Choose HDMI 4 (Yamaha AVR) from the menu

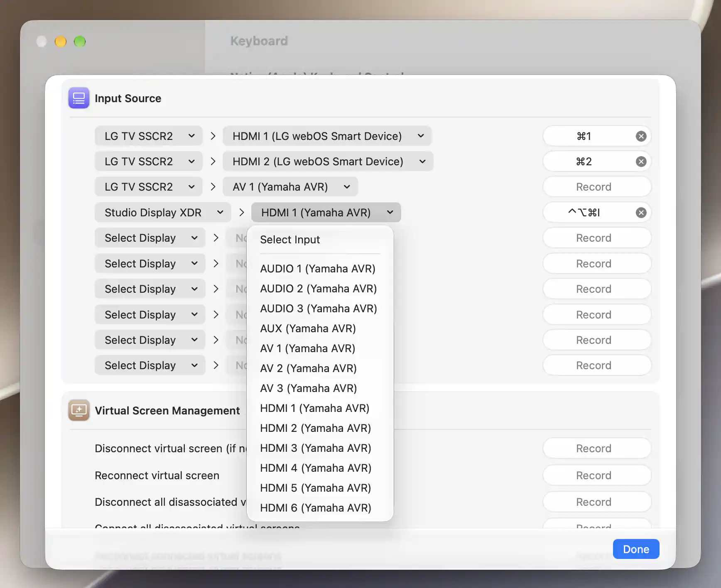click(320, 468)
